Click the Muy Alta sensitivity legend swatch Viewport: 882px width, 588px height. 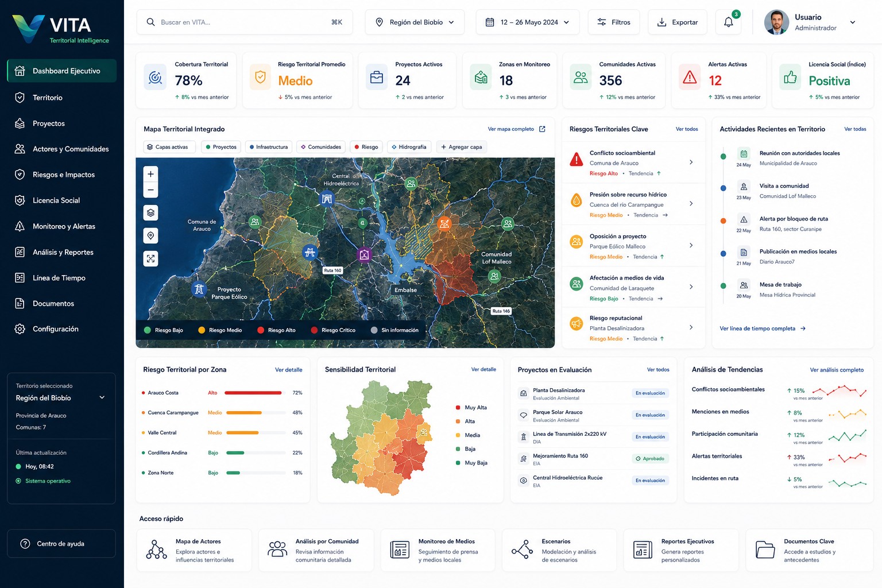pos(458,408)
